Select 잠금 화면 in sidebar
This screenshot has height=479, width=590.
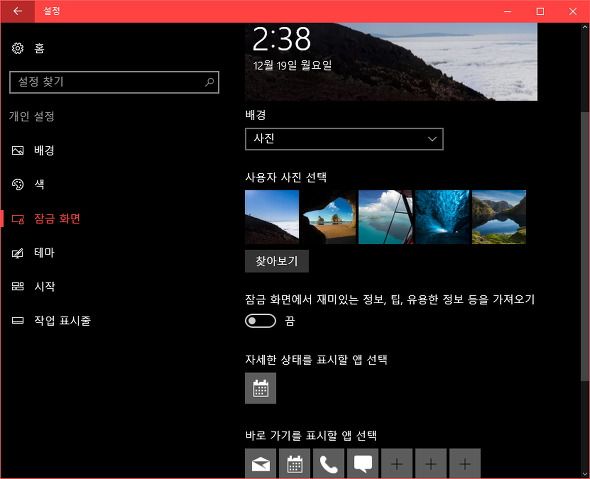point(57,219)
